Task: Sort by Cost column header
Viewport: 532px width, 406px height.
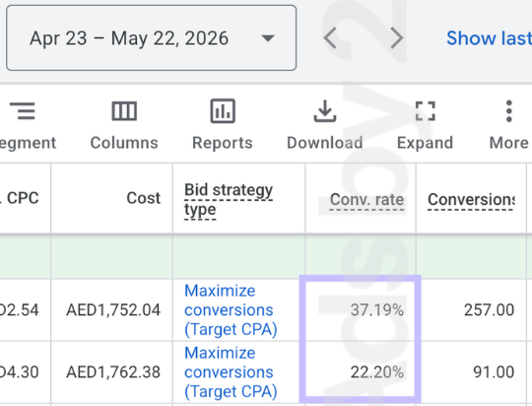Action: 143,198
